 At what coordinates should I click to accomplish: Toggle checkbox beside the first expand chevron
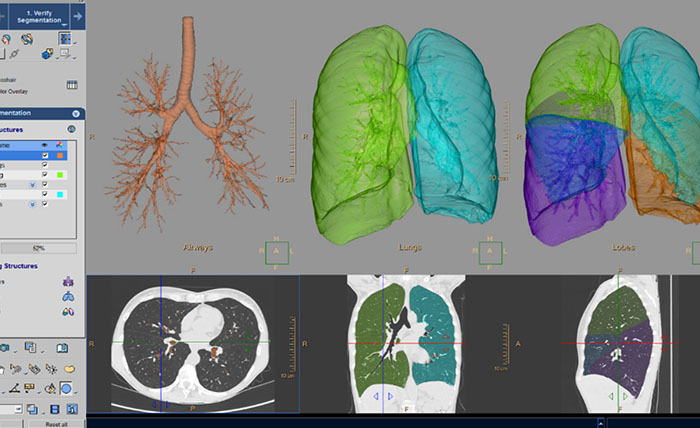45,184
